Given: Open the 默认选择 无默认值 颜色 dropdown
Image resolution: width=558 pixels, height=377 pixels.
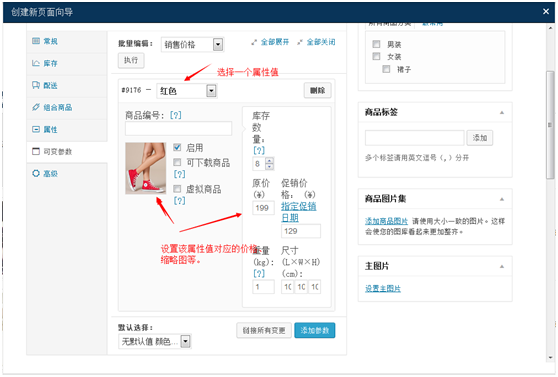Looking at the screenshot, I should point(155,341).
